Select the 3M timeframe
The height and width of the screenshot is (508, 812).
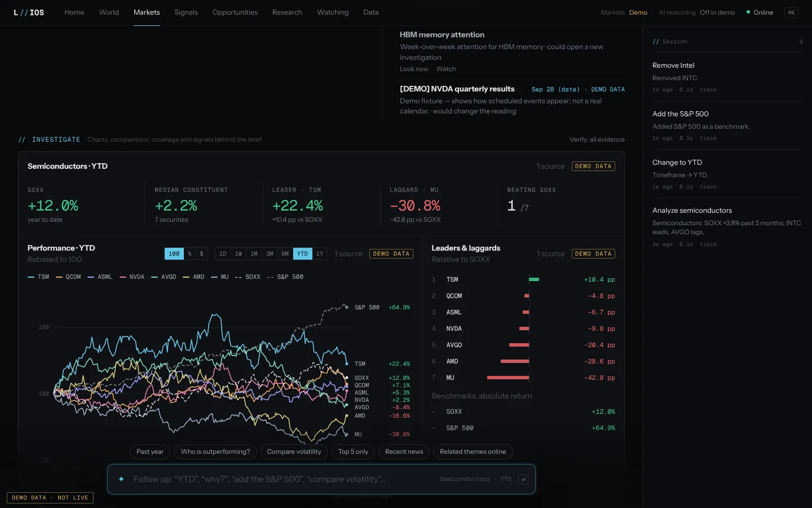point(270,254)
